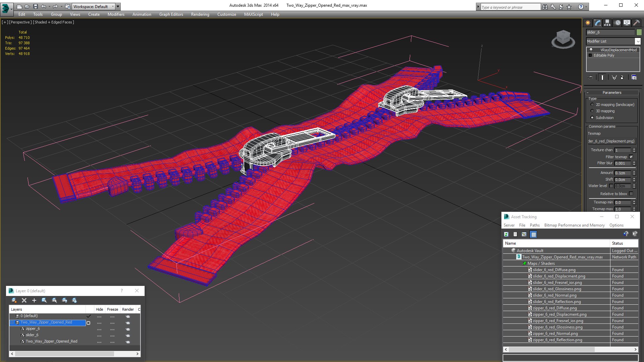
Task: Switch to the Modify command panel tab
Action: 597,23
